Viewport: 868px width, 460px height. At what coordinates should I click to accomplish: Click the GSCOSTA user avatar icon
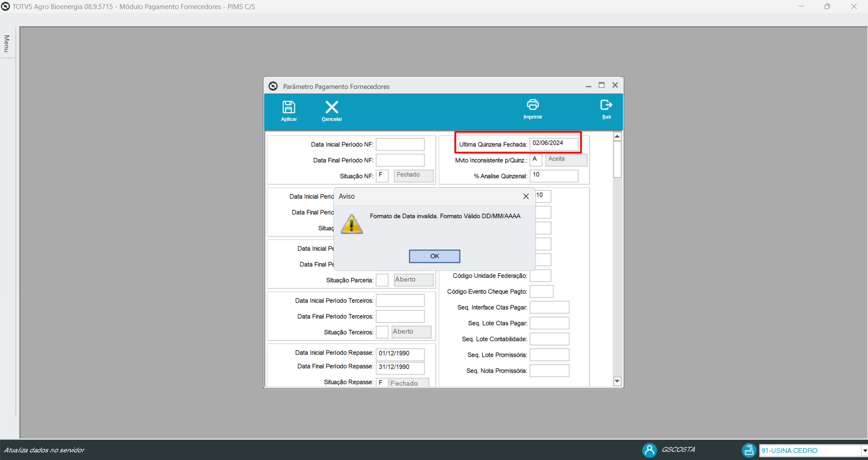tap(649, 450)
